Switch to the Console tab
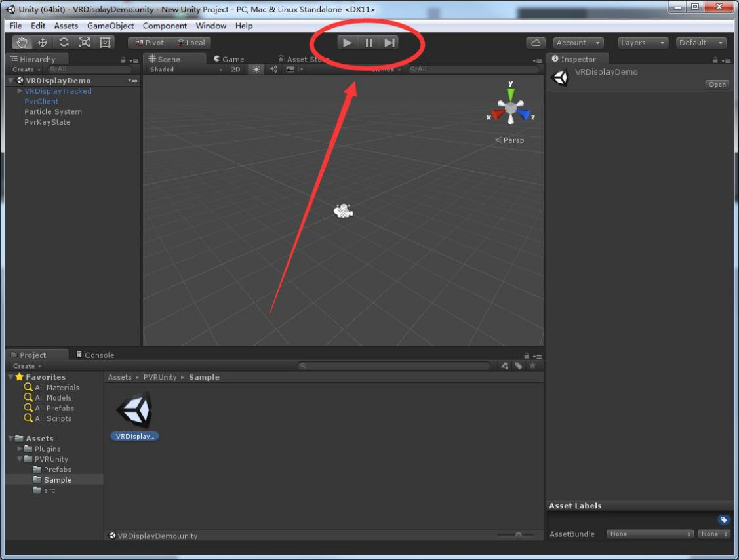This screenshot has height=560, width=739. (x=95, y=355)
